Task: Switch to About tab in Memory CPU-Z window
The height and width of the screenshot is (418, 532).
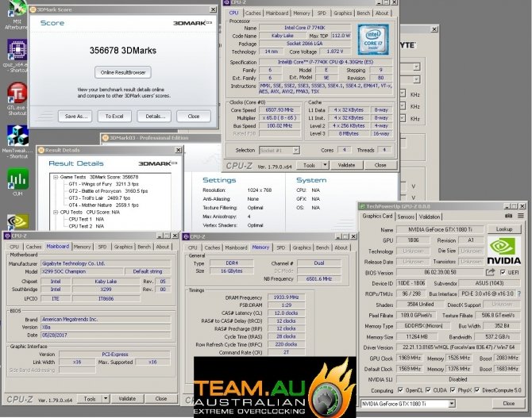Action: coord(341,247)
